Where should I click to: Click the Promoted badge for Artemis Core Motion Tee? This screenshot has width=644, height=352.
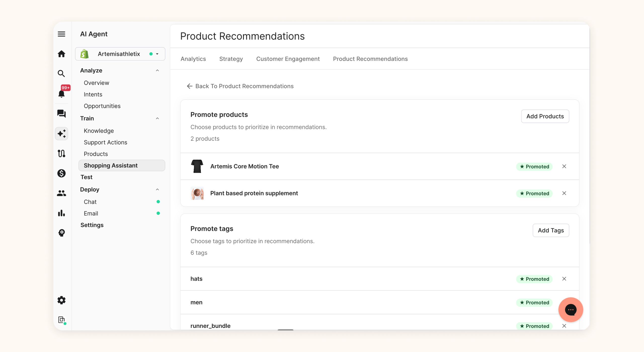[534, 166]
